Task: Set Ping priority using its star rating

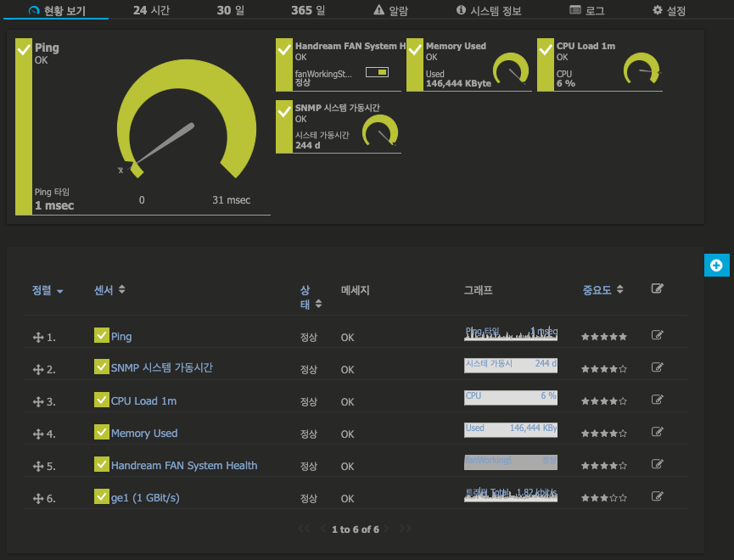Action: pyautogui.click(x=604, y=337)
